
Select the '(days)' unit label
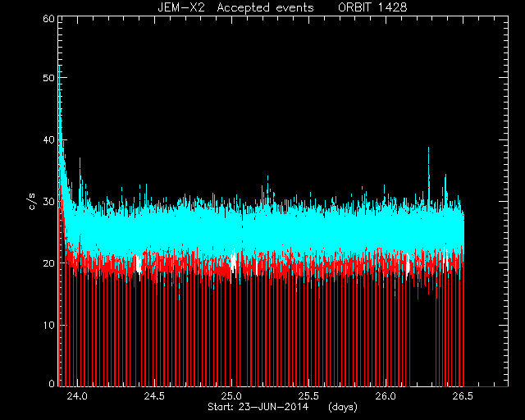click(343, 407)
